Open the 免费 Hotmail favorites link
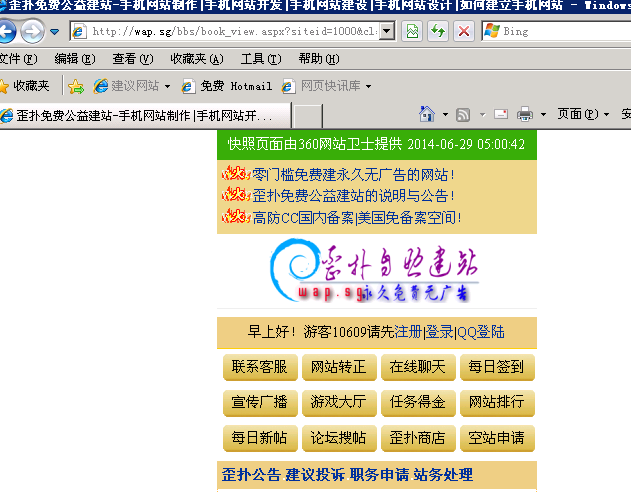This screenshot has height=492, width=631. pyautogui.click(x=227, y=86)
